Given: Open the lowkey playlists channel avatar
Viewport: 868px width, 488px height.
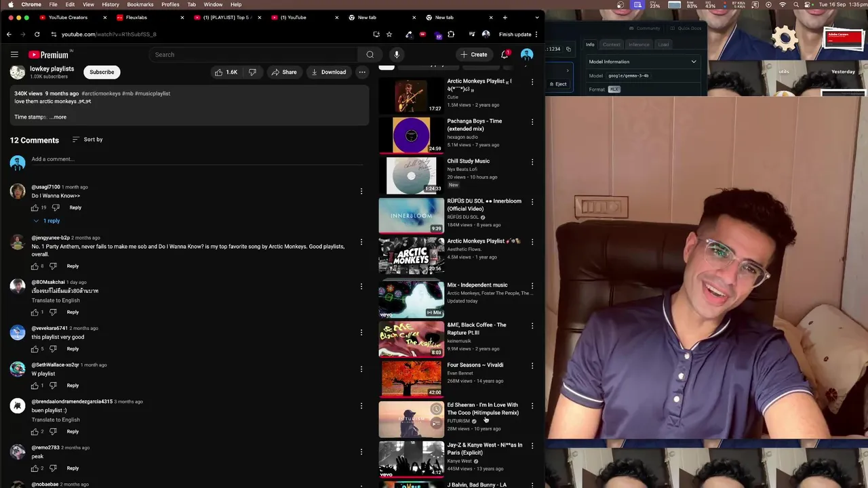Looking at the screenshot, I should coord(18,72).
